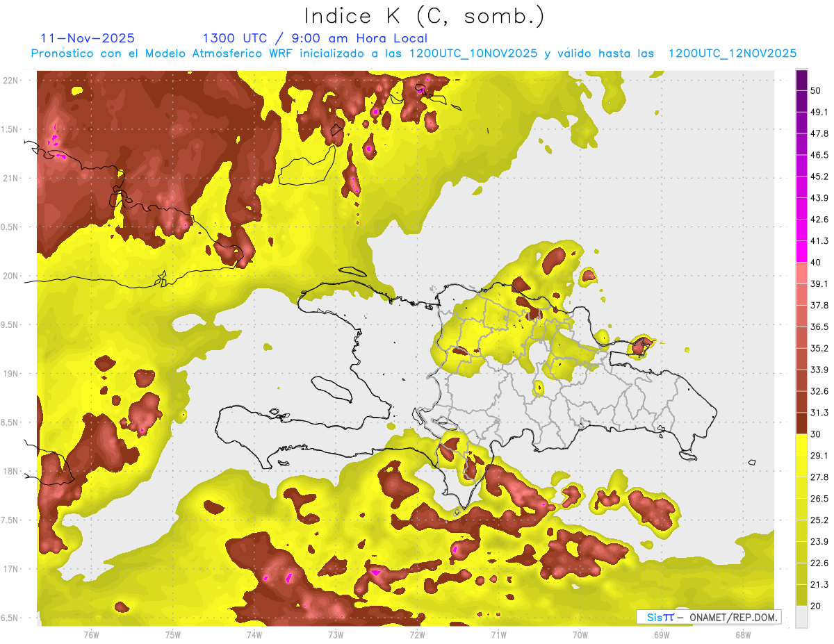Click the '25.2' color scale value

(x=819, y=520)
